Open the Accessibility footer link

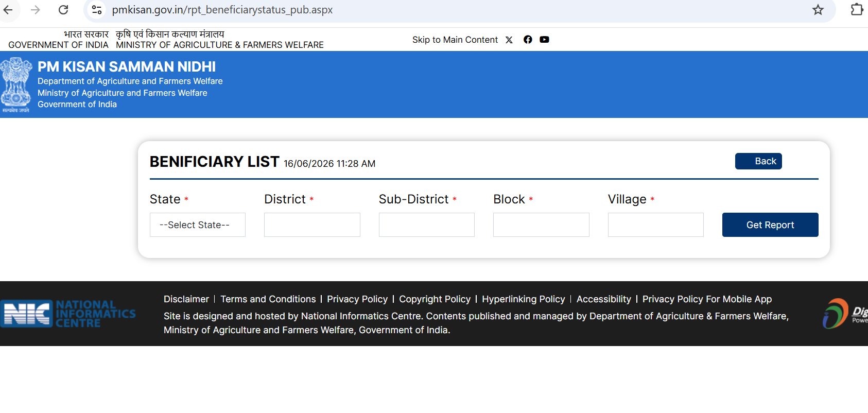(604, 299)
